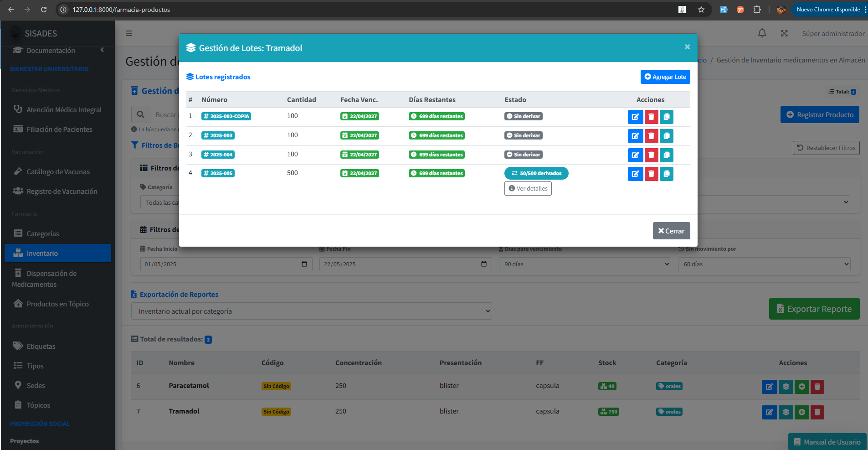
Task: Open Manual de Usuario button
Action: (x=827, y=442)
